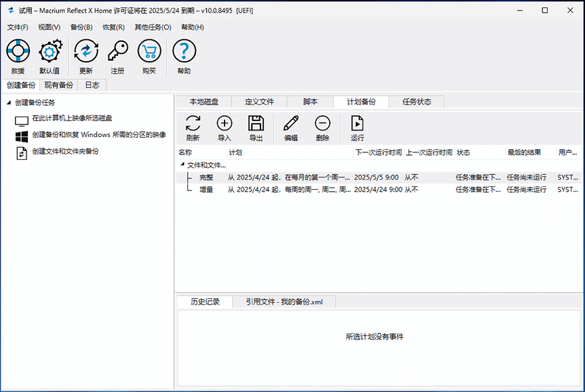Open 默认值 gear settings icon
Screen dimensions: 585x392
pyautogui.click(x=50, y=52)
